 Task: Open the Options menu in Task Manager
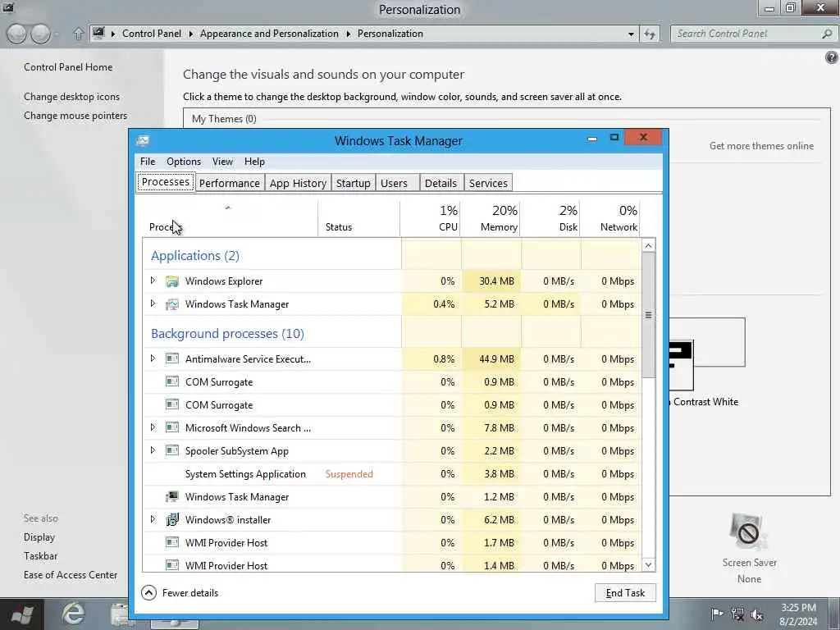point(184,162)
